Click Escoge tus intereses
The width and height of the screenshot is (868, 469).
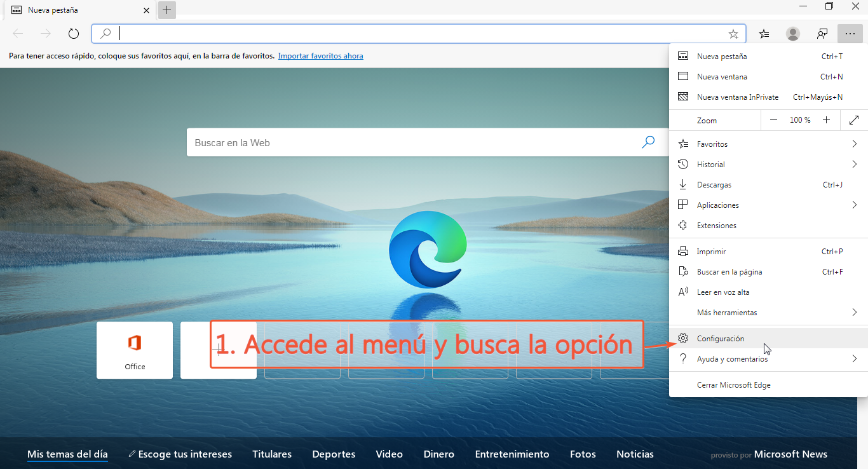click(x=180, y=454)
